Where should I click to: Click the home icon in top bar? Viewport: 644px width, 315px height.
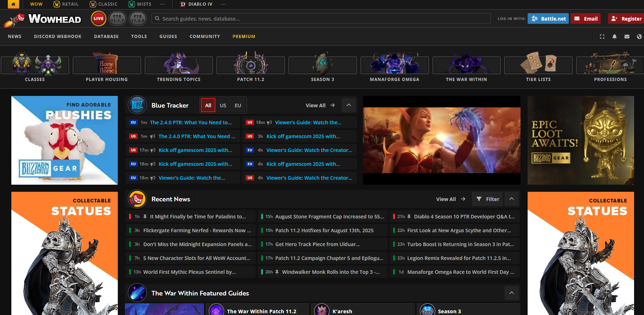[13, 4]
